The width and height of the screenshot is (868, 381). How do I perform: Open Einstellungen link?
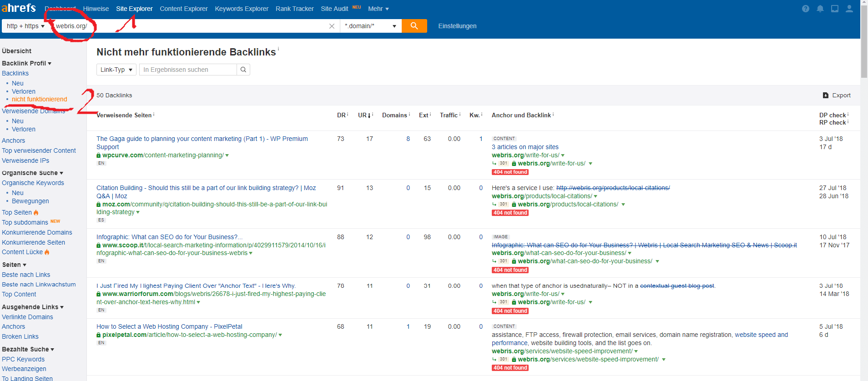click(x=457, y=26)
